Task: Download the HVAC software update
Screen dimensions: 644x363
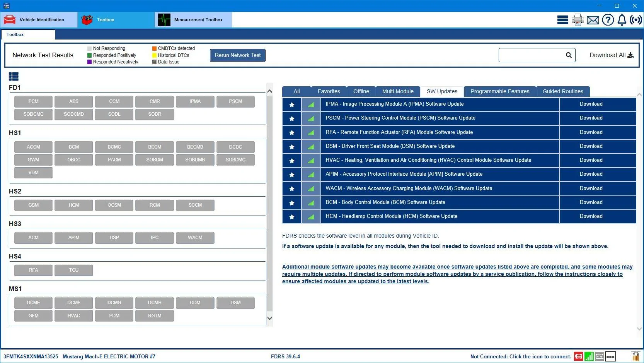Action: pos(598,160)
